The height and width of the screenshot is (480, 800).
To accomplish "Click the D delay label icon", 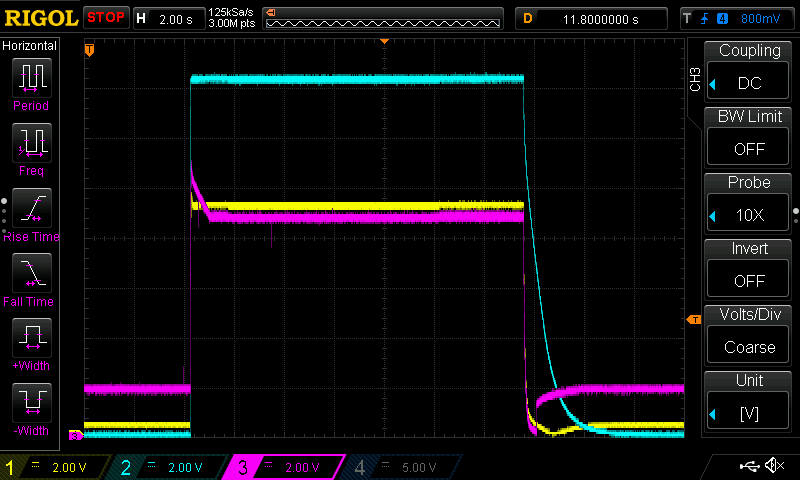I will 528,19.
